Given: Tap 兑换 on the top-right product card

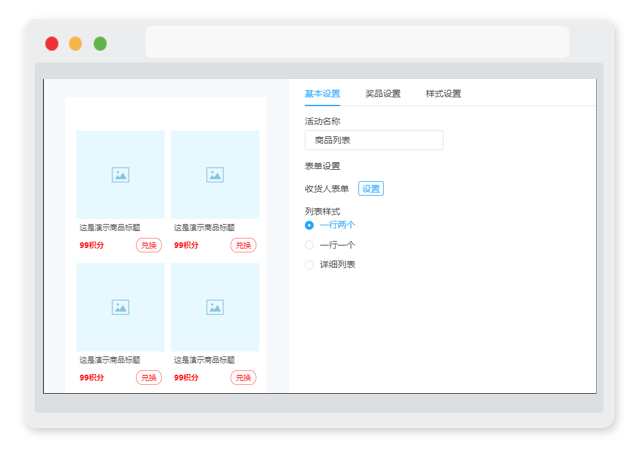Looking at the screenshot, I should pos(243,245).
